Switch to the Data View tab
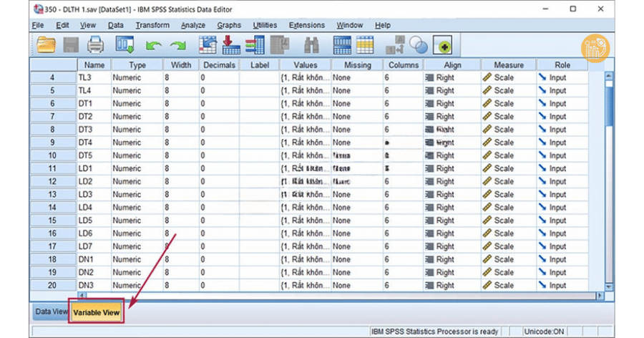644x338 pixels. click(x=51, y=312)
